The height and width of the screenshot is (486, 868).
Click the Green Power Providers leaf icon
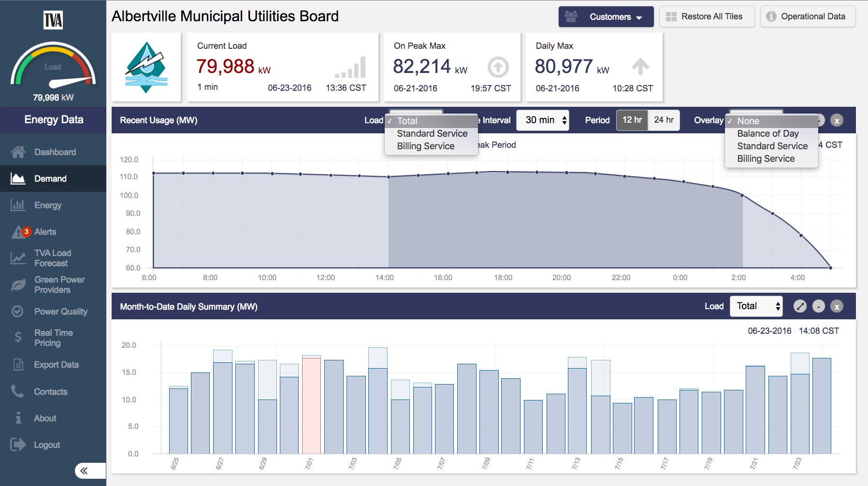[18, 285]
